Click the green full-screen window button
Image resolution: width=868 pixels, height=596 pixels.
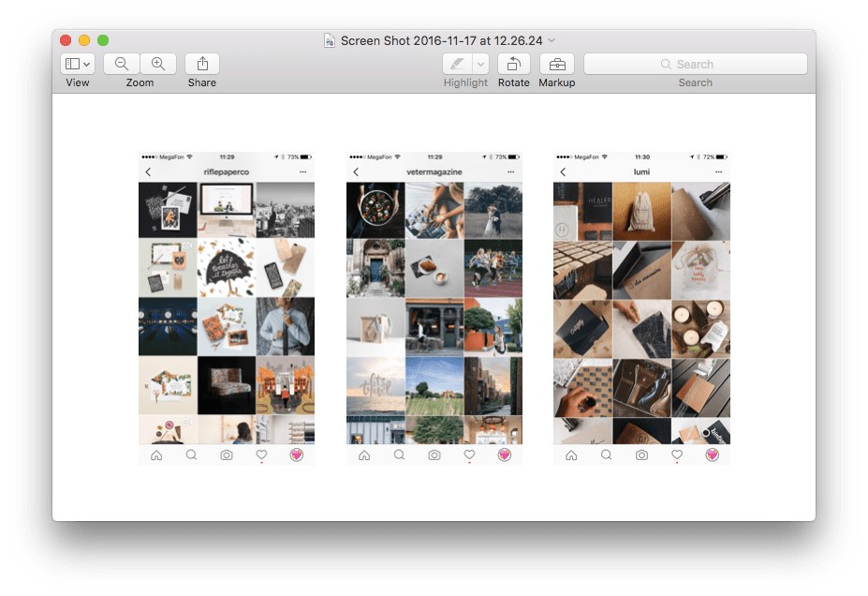(x=103, y=40)
